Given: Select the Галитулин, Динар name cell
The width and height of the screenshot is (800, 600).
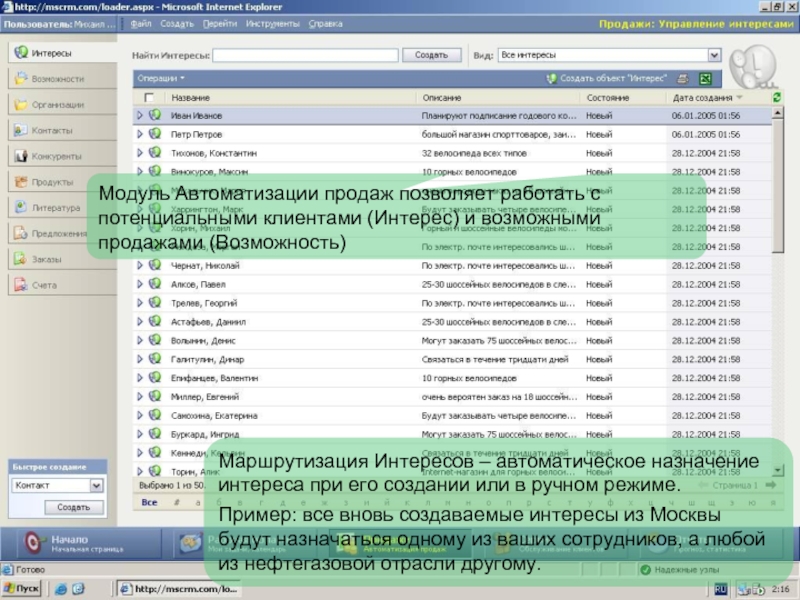Looking at the screenshot, I should pyautogui.click(x=207, y=359).
